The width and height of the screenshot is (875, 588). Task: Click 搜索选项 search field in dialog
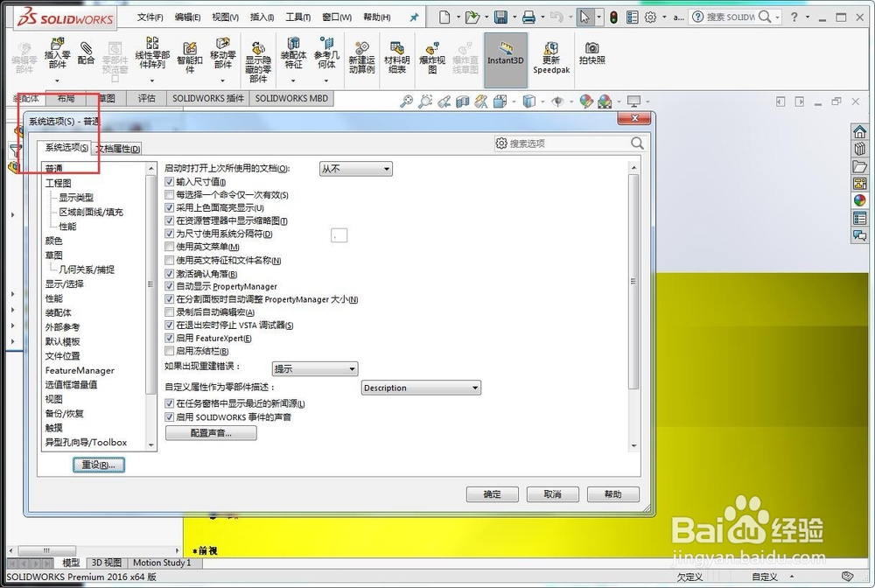point(570,143)
